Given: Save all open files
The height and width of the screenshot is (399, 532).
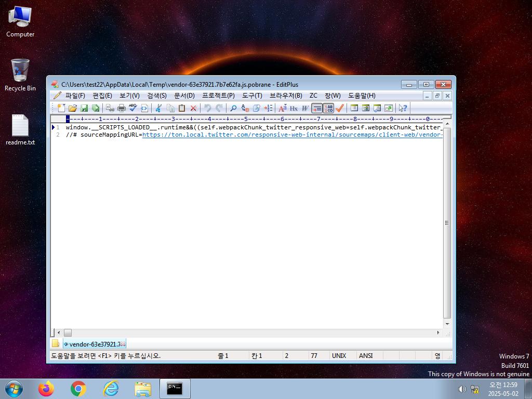Looking at the screenshot, I should (96, 108).
